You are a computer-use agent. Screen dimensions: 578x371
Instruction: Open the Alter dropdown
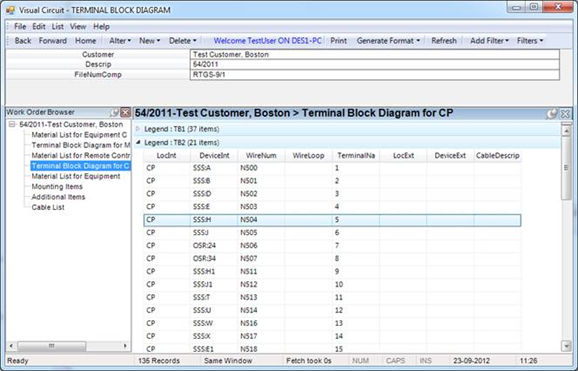click(x=120, y=41)
